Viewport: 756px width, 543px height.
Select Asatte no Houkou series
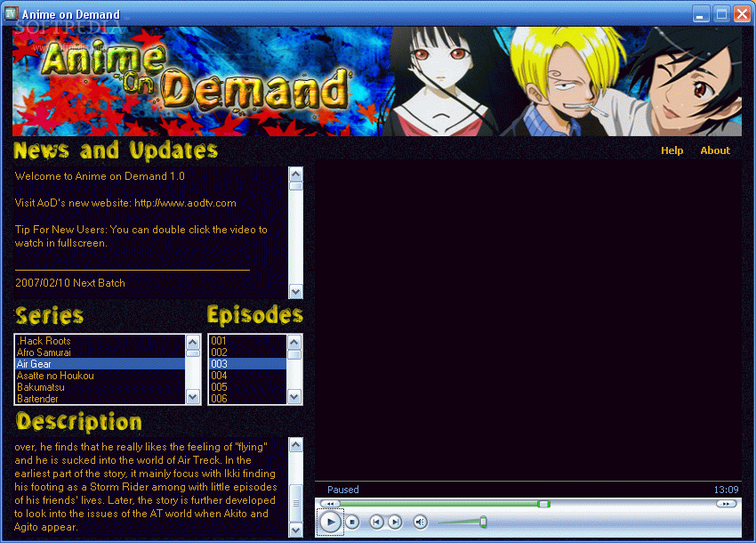(101, 376)
